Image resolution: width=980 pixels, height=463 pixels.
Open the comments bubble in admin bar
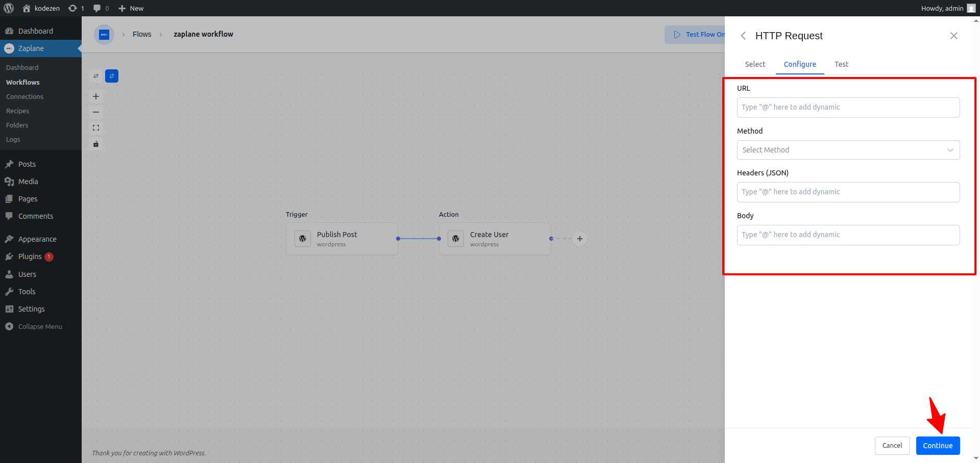click(x=101, y=8)
